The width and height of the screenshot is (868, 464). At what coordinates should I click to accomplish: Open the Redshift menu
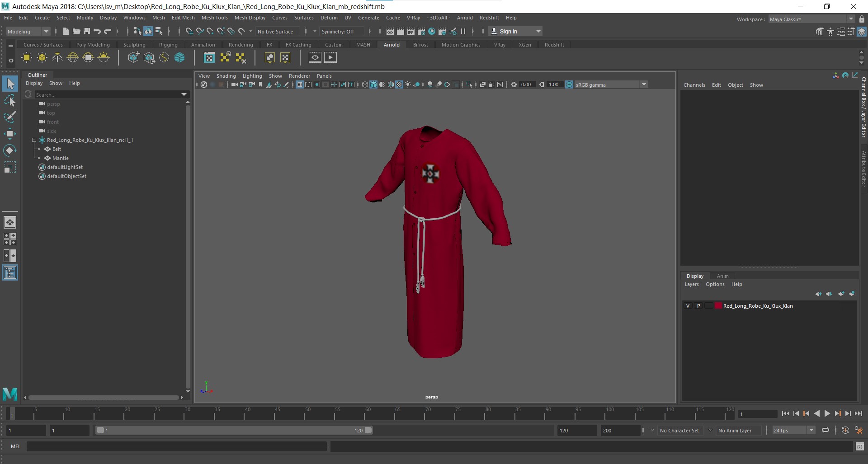coord(489,18)
